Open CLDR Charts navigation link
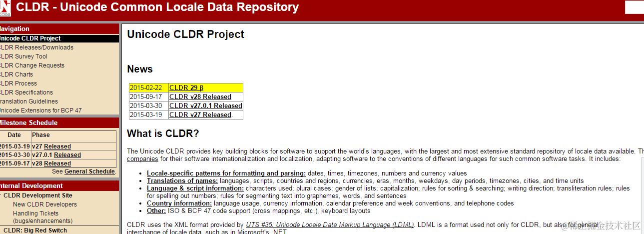Screen dimensions: 644x234 [x=16, y=74]
